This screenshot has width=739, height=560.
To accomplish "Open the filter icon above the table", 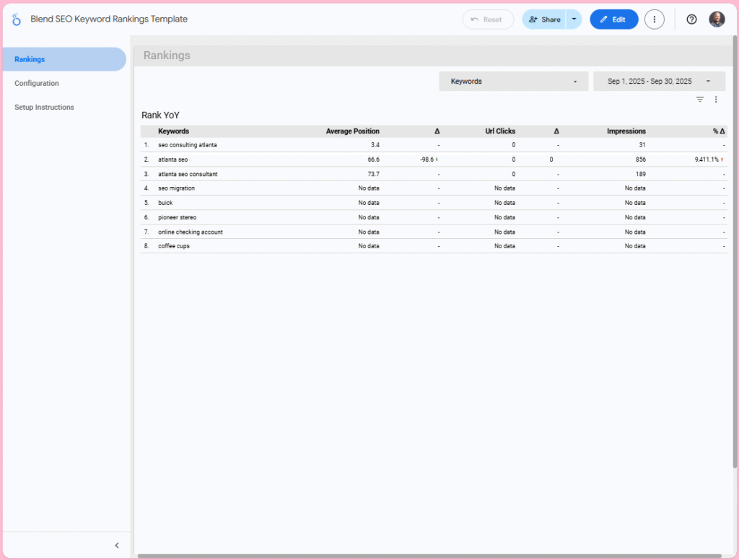I will tap(699, 99).
